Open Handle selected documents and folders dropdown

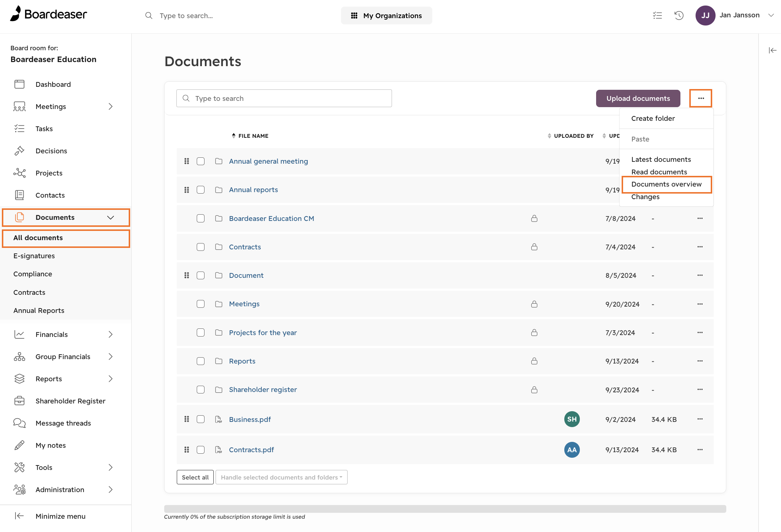tap(281, 477)
